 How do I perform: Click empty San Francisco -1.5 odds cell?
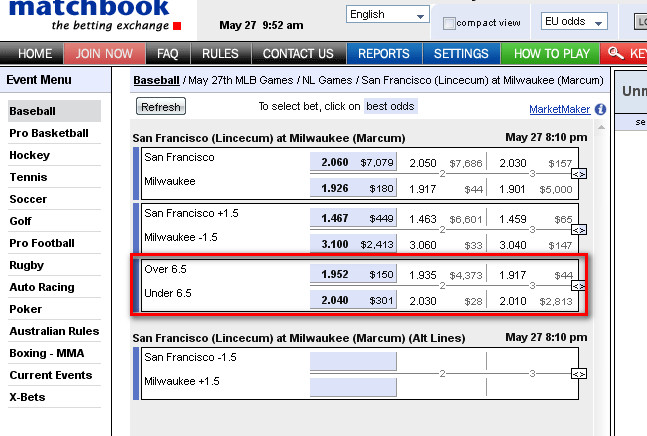point(353,361)
